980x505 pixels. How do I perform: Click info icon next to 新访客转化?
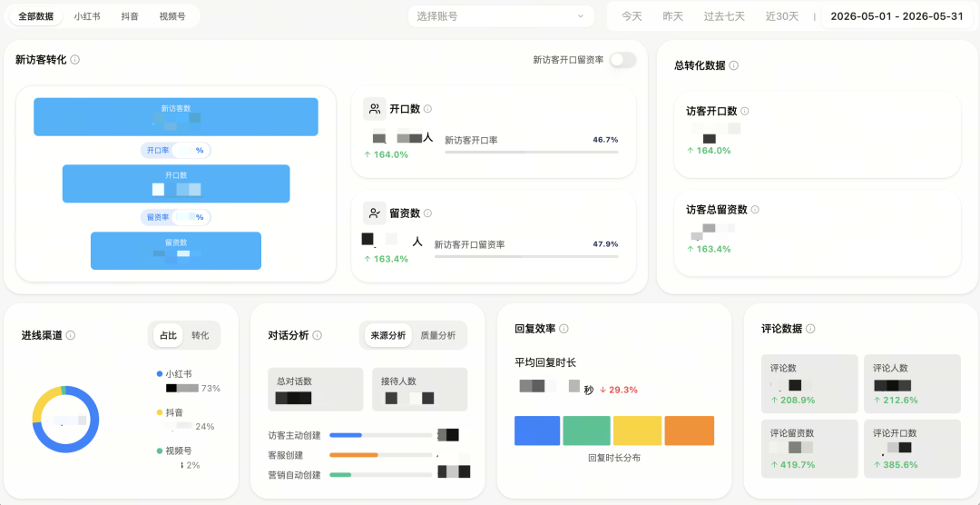click(75, 60)
